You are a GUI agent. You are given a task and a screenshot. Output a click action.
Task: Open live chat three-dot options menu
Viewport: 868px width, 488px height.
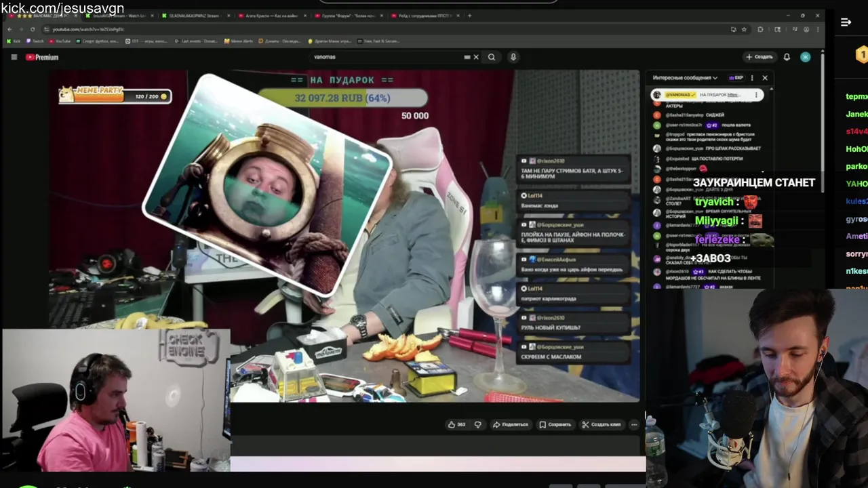tap(751, 77)
